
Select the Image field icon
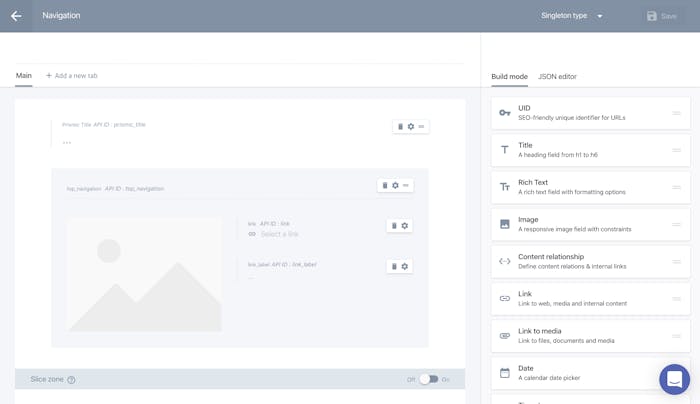504,224
